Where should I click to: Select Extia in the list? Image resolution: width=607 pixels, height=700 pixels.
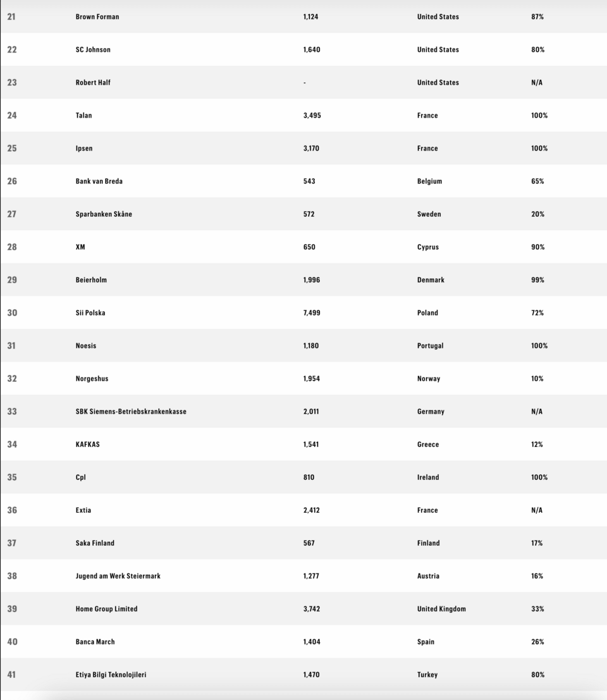point(83,510)
